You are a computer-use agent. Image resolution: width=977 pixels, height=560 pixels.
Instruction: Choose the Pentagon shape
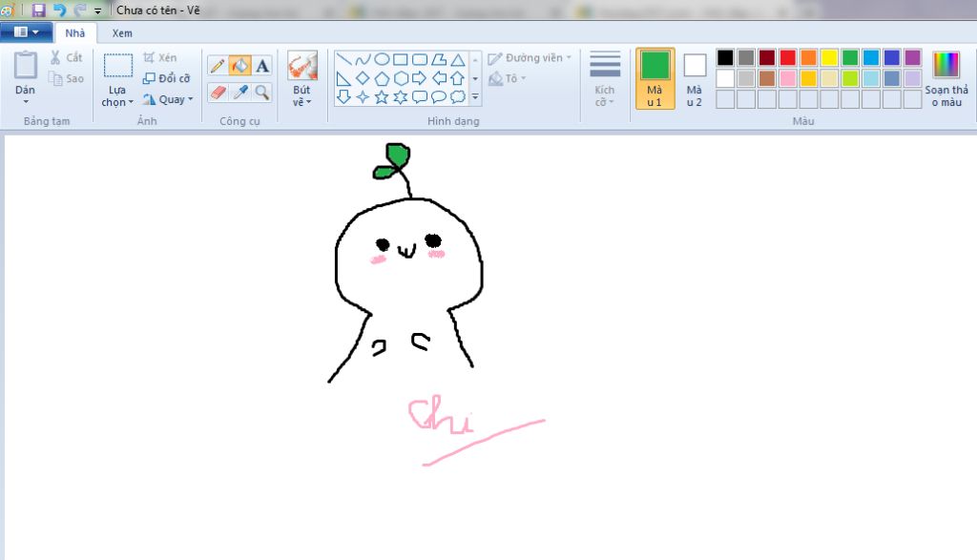point(382,78)
